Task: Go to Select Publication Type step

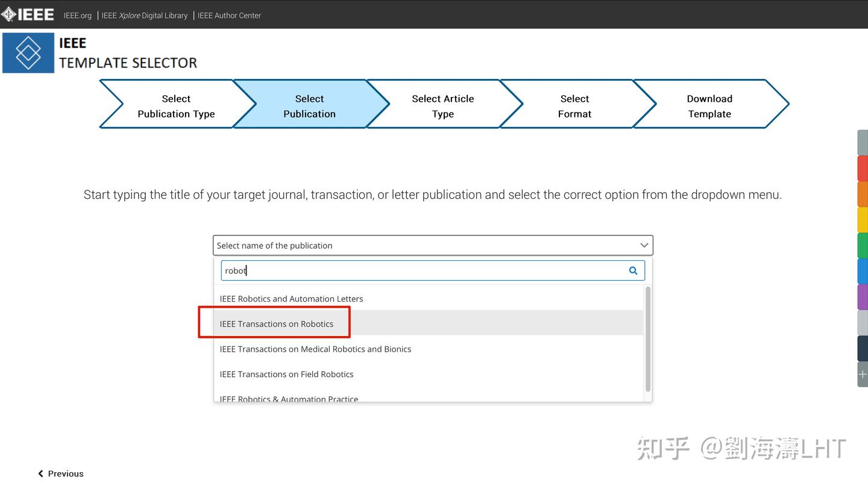Action: pos(176,106)
